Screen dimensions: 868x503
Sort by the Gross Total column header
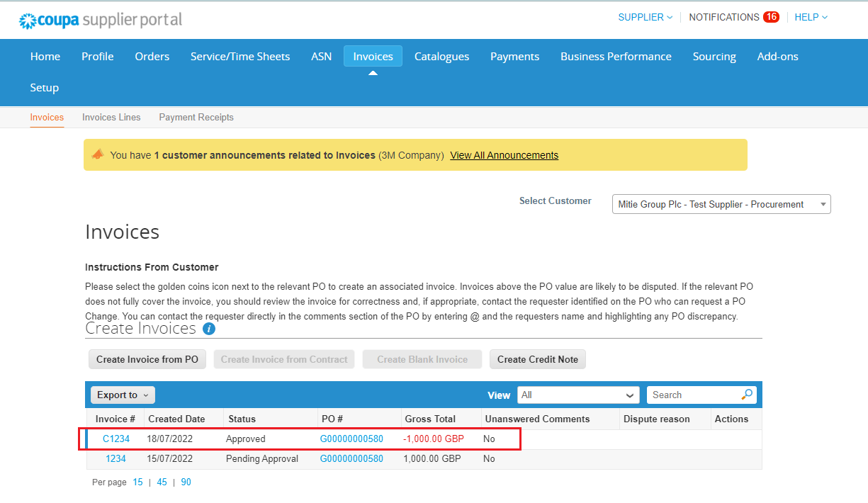click(x=430, y=419)
